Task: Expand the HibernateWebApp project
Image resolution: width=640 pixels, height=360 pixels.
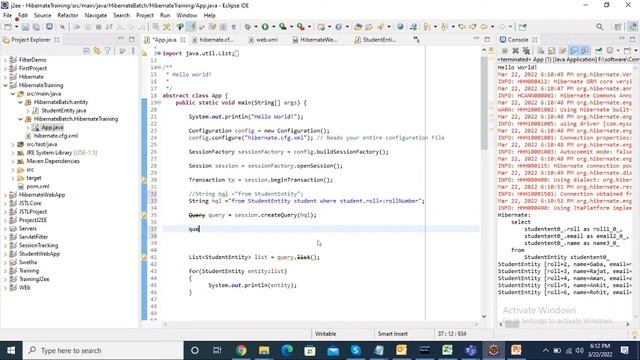Action: (x=5, y=195)
